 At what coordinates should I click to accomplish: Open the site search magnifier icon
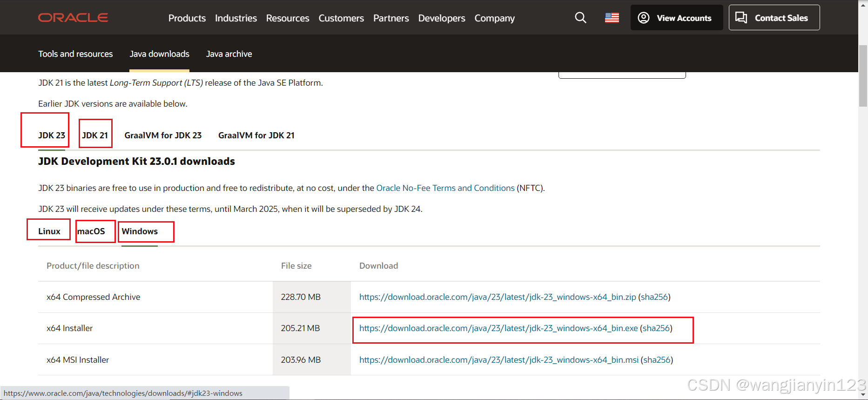pyautogui.click(x=580, y=18)
